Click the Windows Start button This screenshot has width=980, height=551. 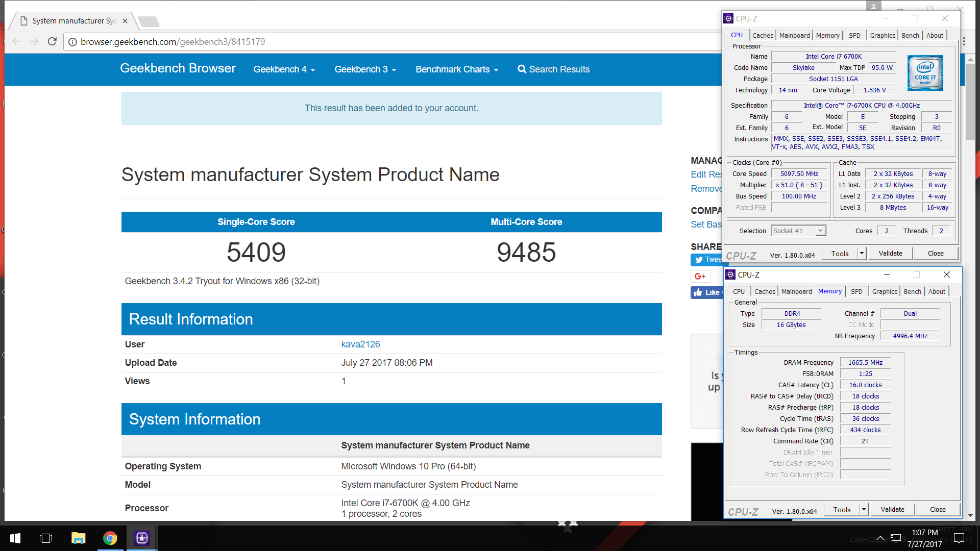tap(15, 538)
